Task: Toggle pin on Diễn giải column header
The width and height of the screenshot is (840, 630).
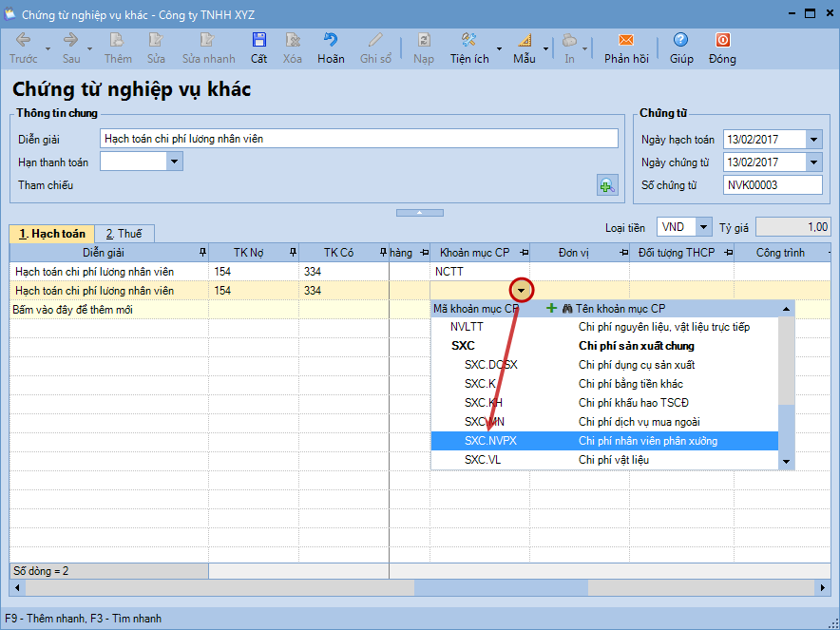Action: click(x=201, y=253)
